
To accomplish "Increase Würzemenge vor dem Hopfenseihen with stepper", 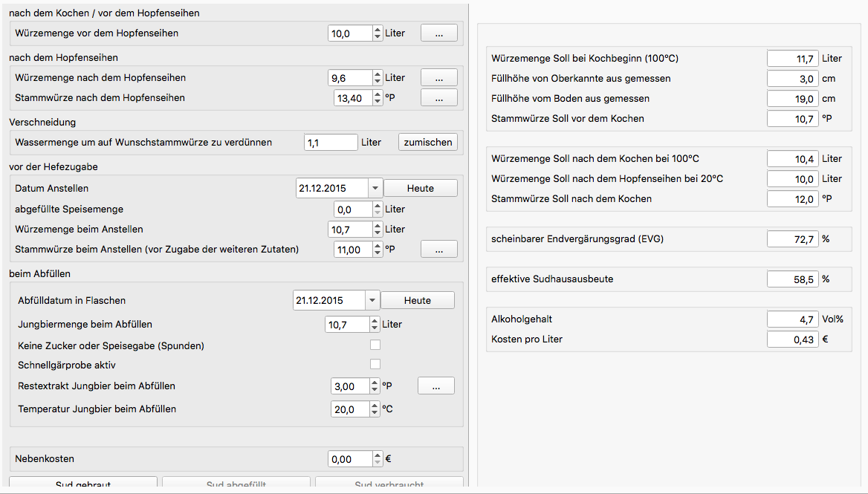I will pyautogui.click(x=378, y=30).
